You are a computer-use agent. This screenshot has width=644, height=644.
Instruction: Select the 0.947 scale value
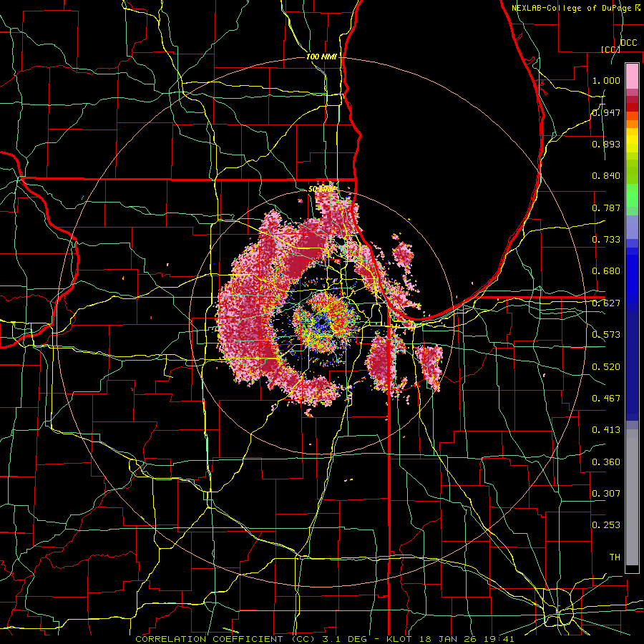click(606, 112)
